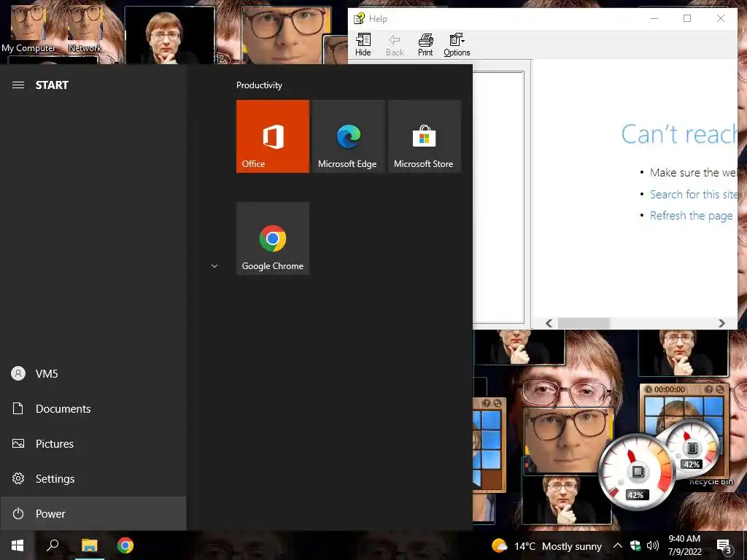Open the Microsoft Store tile

[425, 136]
